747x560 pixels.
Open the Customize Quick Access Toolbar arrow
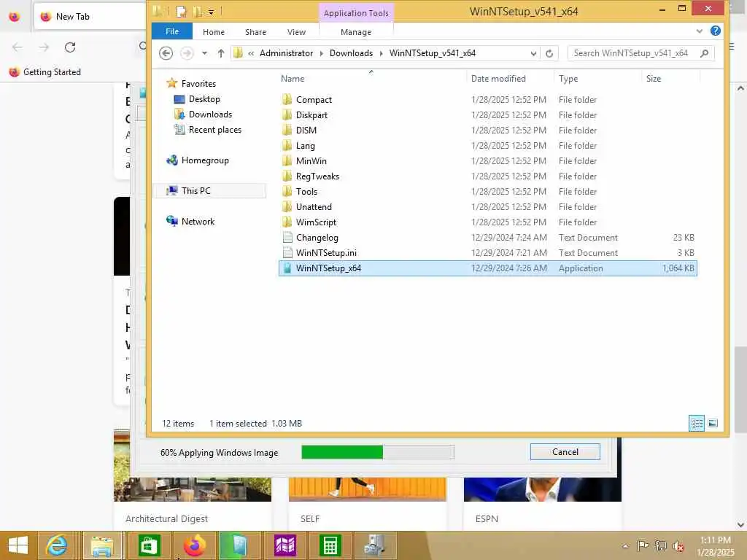click(211, 12)
